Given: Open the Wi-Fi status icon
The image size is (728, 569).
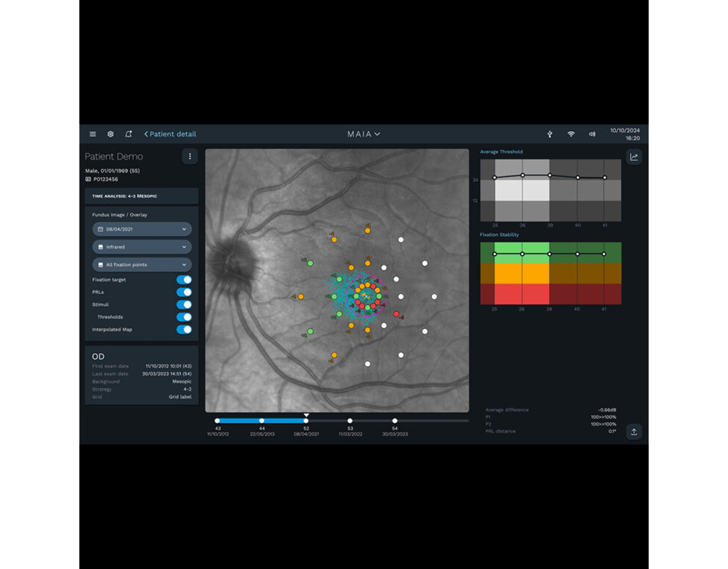Looking at the screenshot, I should tap(571, 134).
